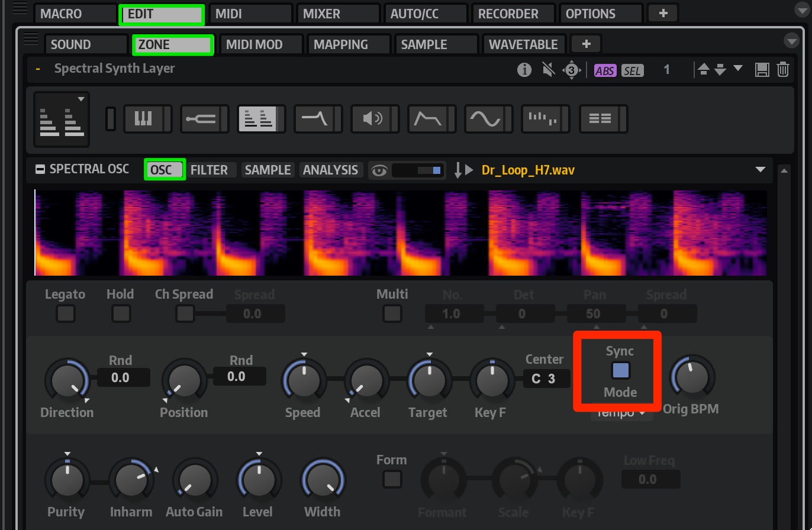
Task: Open the Envelope section icon
Action: pyautogui.click(x=427, y=119)
